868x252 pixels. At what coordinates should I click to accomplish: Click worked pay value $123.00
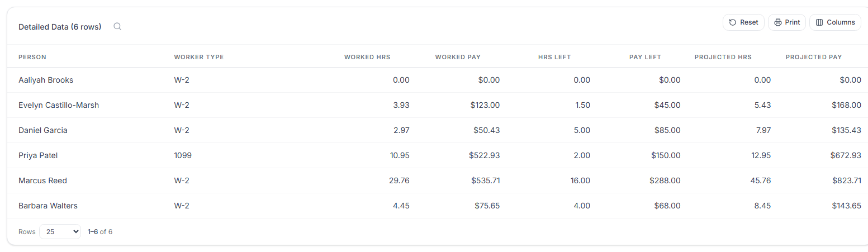point(485,105)
